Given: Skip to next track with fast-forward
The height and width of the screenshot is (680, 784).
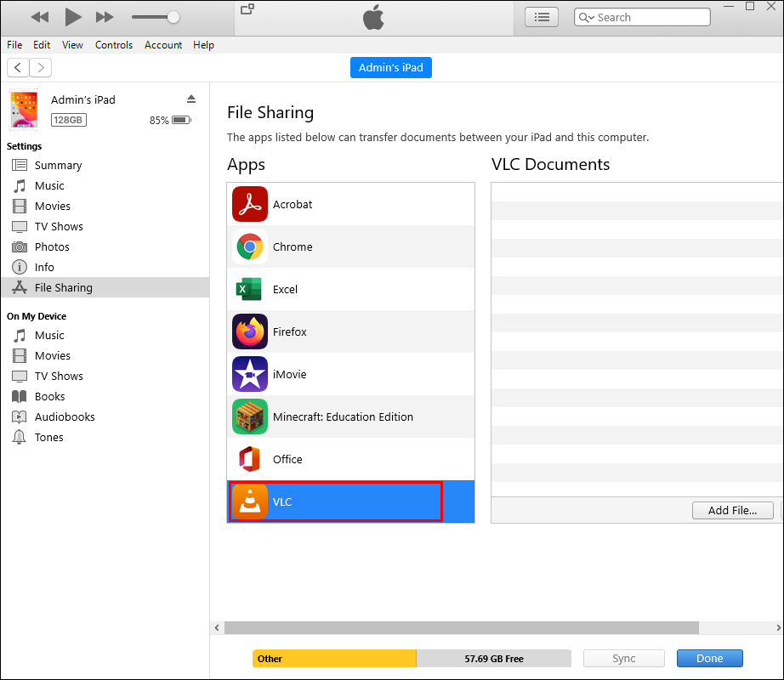Looking at the screenshot, I should coord(104,18).
